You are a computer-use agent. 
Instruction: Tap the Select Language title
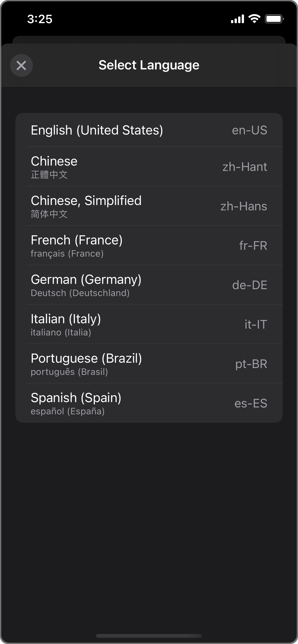click(x=149, y=65)
